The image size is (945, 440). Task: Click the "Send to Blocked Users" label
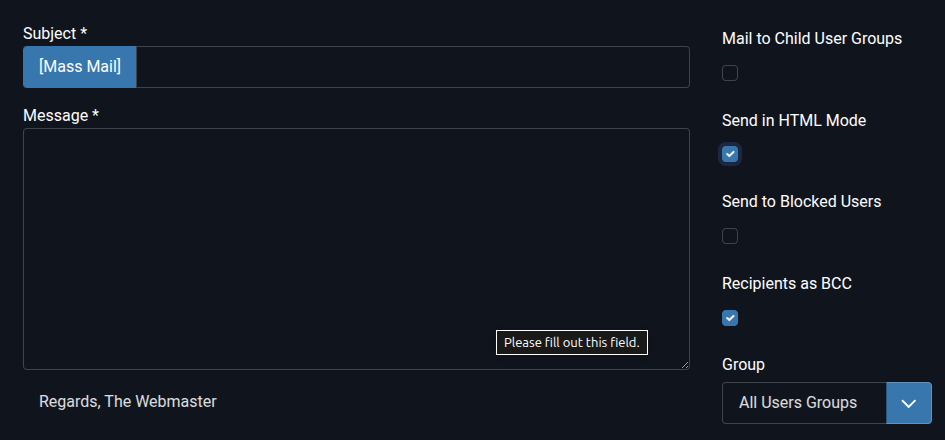[x=801, y=201]
